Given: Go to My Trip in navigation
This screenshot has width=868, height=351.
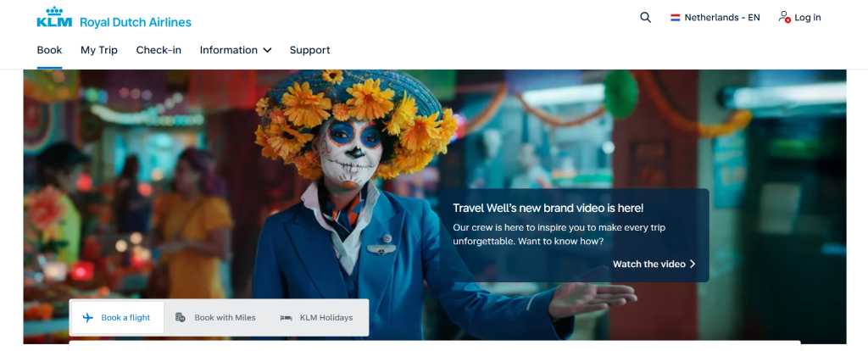Looking at the screenshot, I should point(99,50).
